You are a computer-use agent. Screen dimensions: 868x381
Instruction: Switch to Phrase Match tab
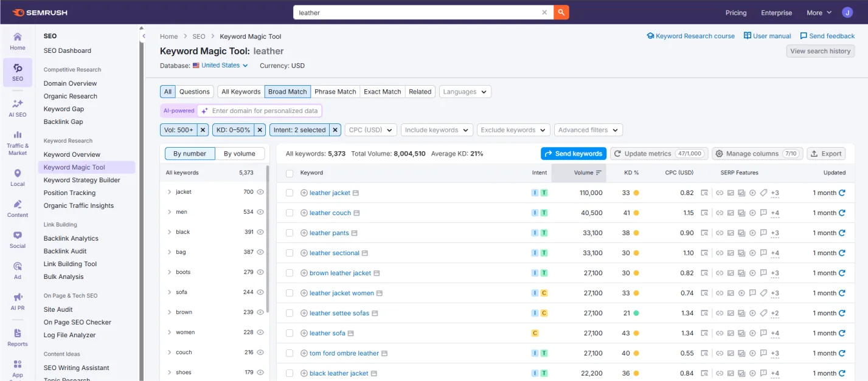tap(335, 92)
